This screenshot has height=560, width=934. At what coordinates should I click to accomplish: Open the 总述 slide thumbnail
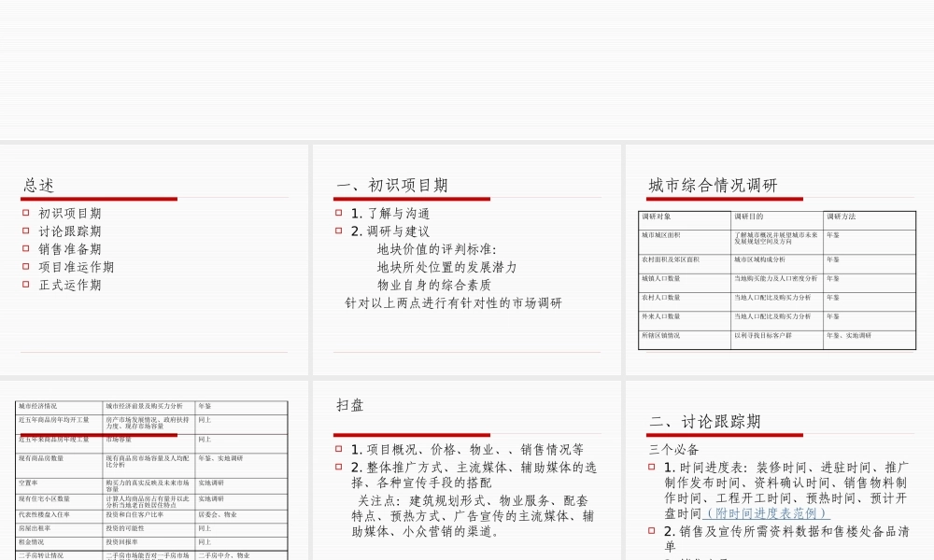[154, 259]
